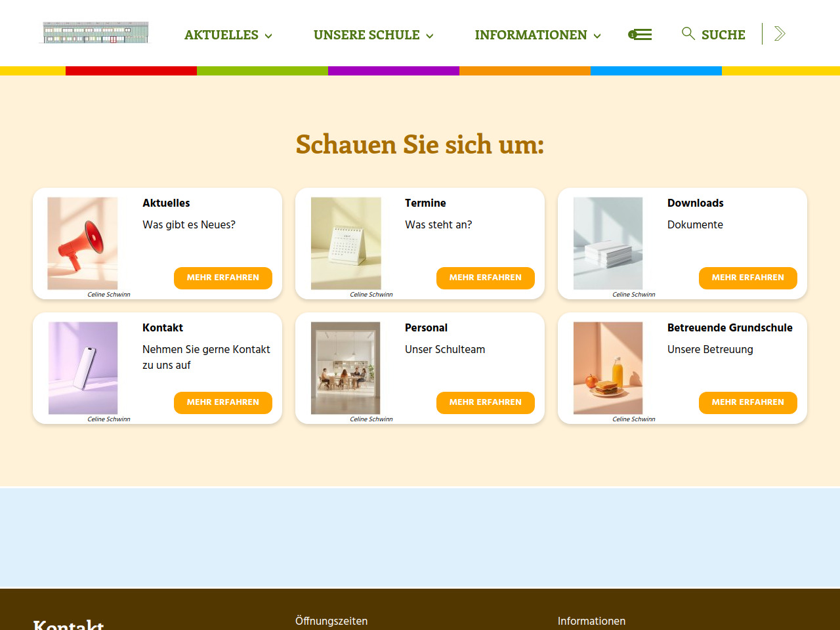The image size is (840, 630).
Task: Open the hamburger menu icon
Action: 640,35
